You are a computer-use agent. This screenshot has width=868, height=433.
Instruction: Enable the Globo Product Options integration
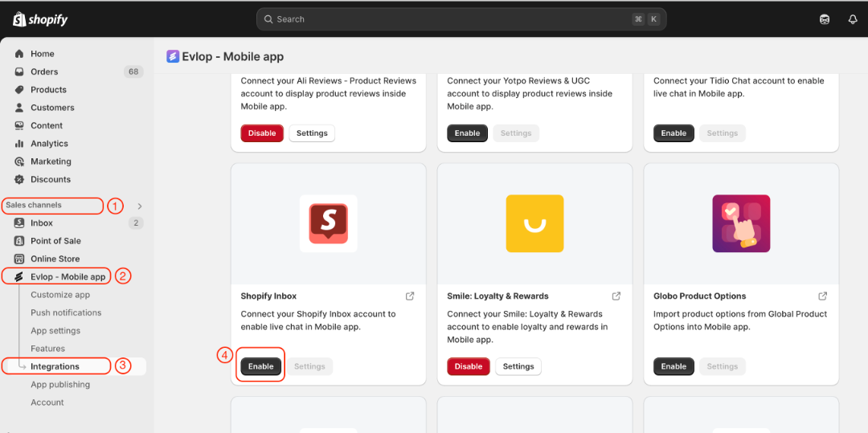pos(674,366)
